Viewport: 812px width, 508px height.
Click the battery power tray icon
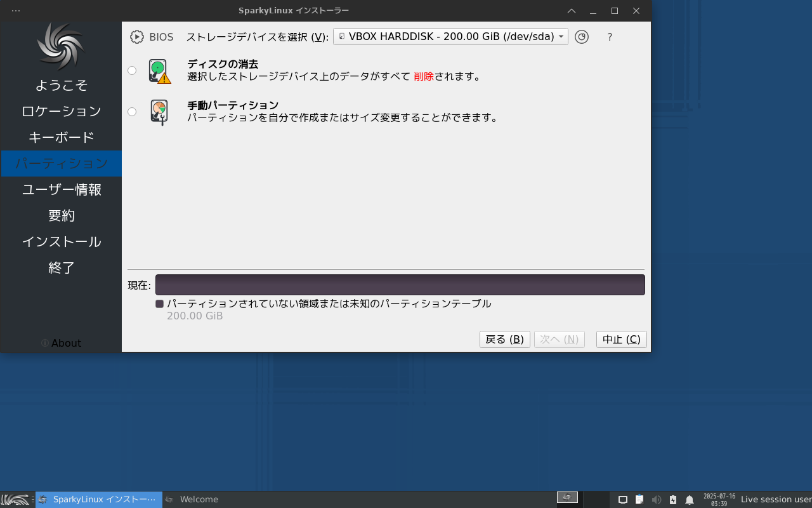click(x=673, y=500)
